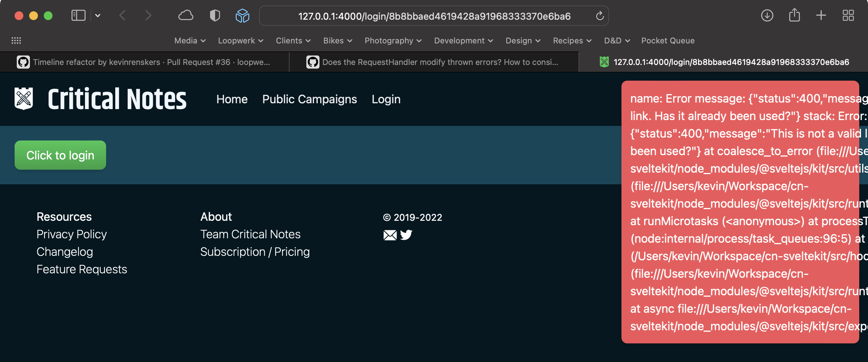
Task: Reload the page with refresh icon
Action: click(x=600, y=16)
